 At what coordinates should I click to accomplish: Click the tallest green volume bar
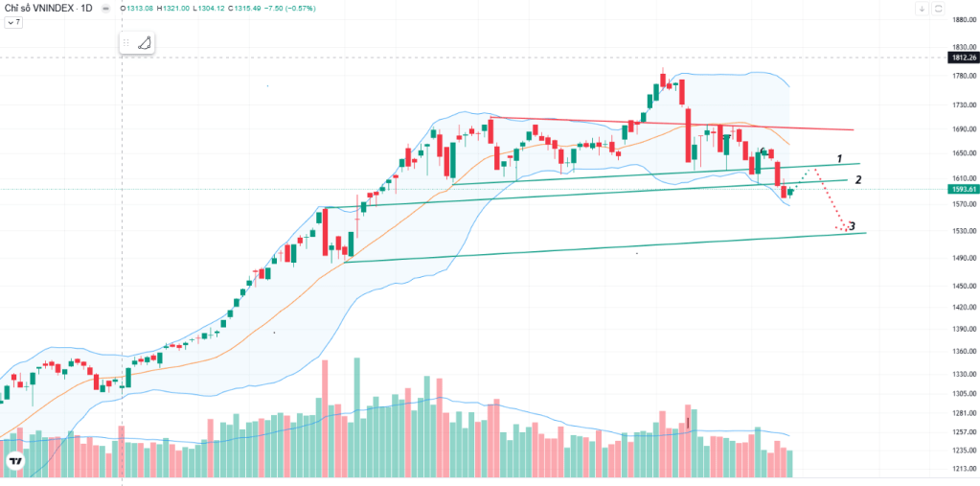tap(357, 417)
